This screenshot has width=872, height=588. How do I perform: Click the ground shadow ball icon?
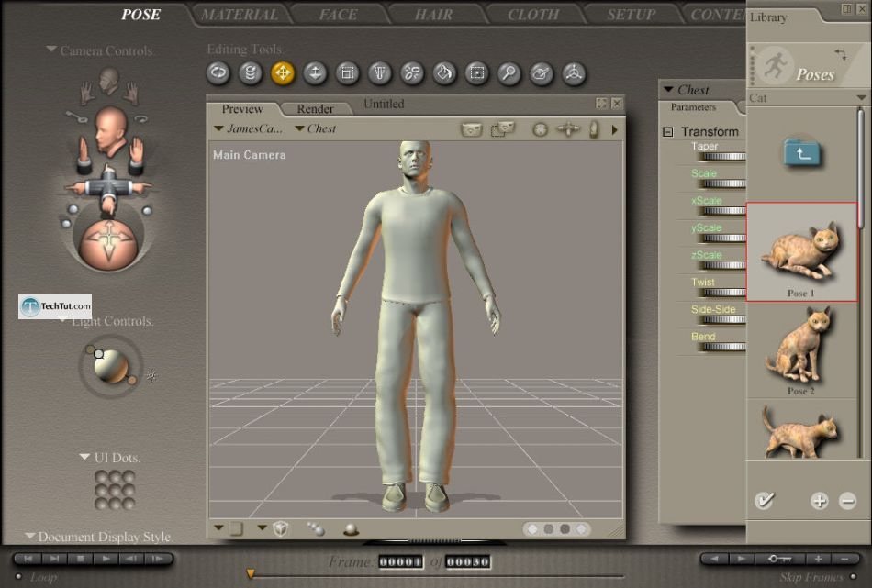coord(351,529)
